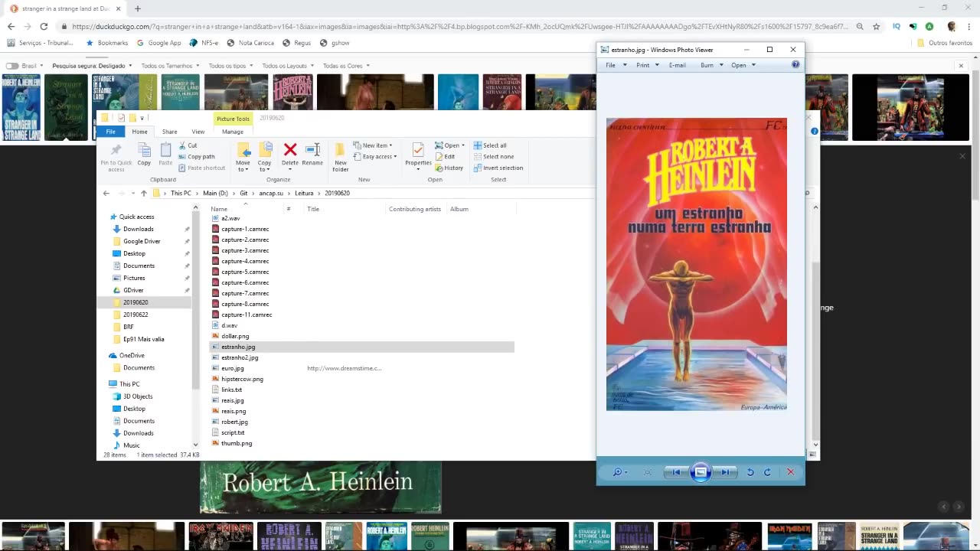Open Photo Viewer's File menu

616,65
